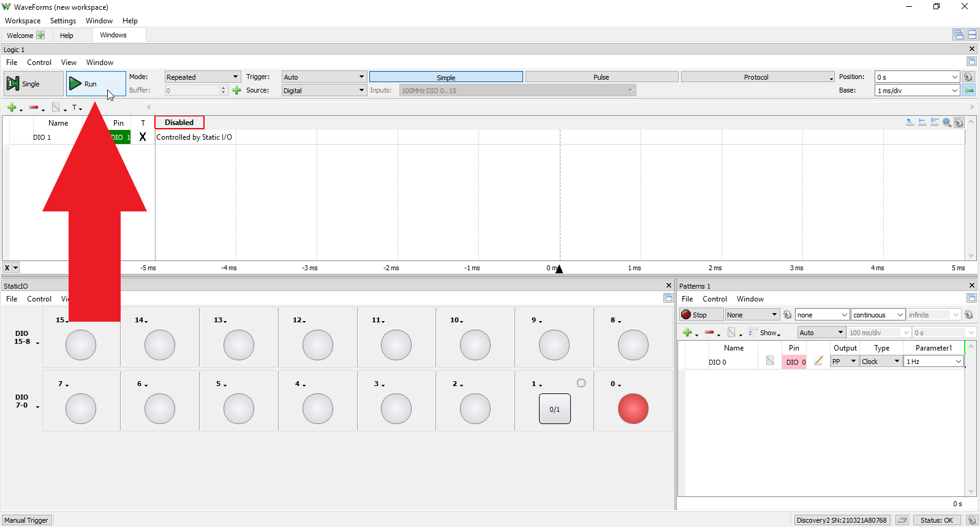The width and height of the screenshot is (980, 527).
Task: Open the Source dropdown showing Digital
Action: pos(324,91)
